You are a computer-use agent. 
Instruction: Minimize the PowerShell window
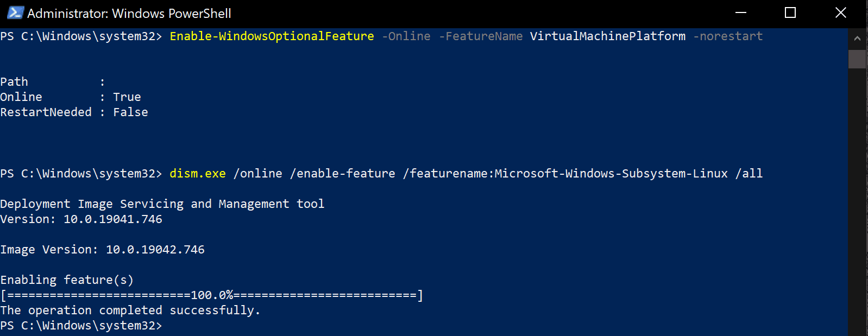[x=740, y=12]
